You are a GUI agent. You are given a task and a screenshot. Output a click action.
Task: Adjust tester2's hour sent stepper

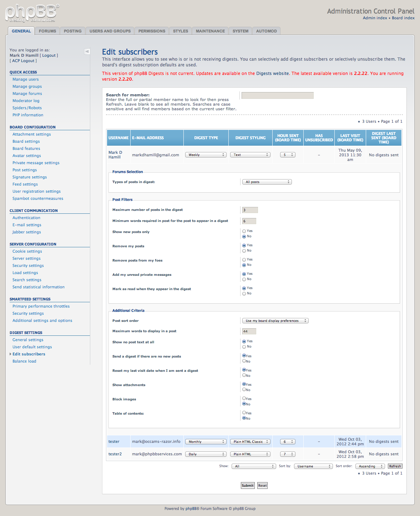(x=288, y=454)
